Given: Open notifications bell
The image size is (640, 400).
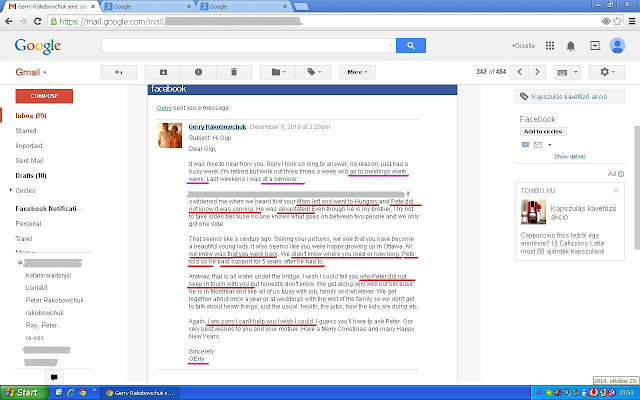Looking at the screenshot, I should [571, 46].
